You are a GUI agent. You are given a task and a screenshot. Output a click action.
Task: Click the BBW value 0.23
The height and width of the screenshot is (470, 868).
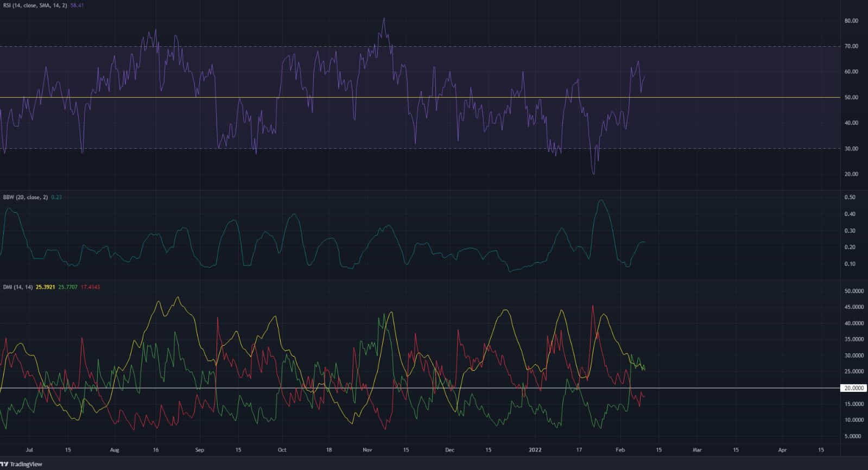pyautogui.click(x=56, y=197)
